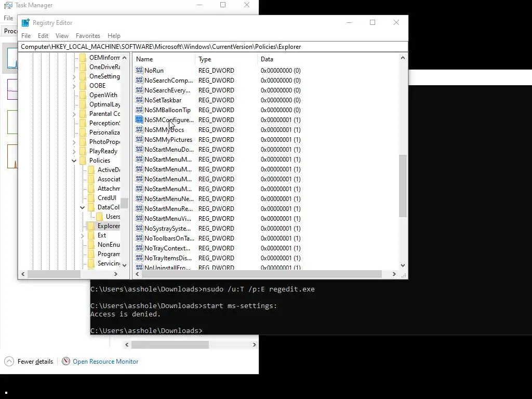532x399 pixels.
Task: Click the Personaliza key in the tree
Action: pyautogui.click(x=104, y=132)
